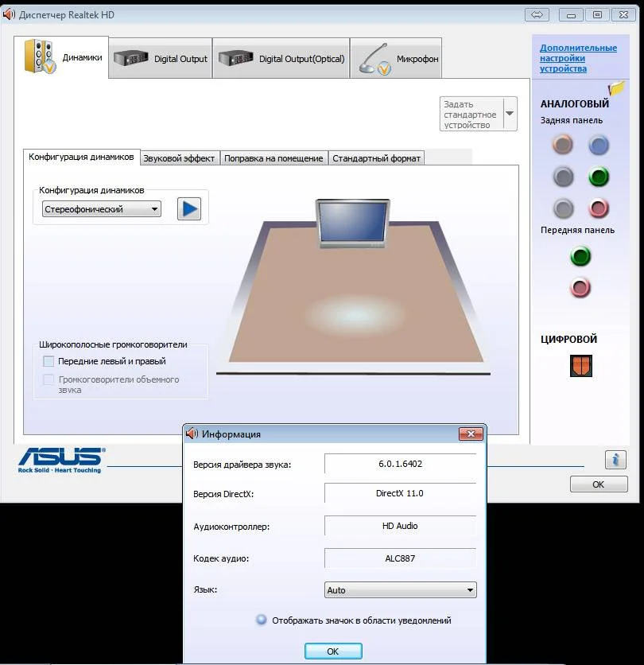
Task: Open the connector settings folder icon
Action: click(x=616, y=87)
